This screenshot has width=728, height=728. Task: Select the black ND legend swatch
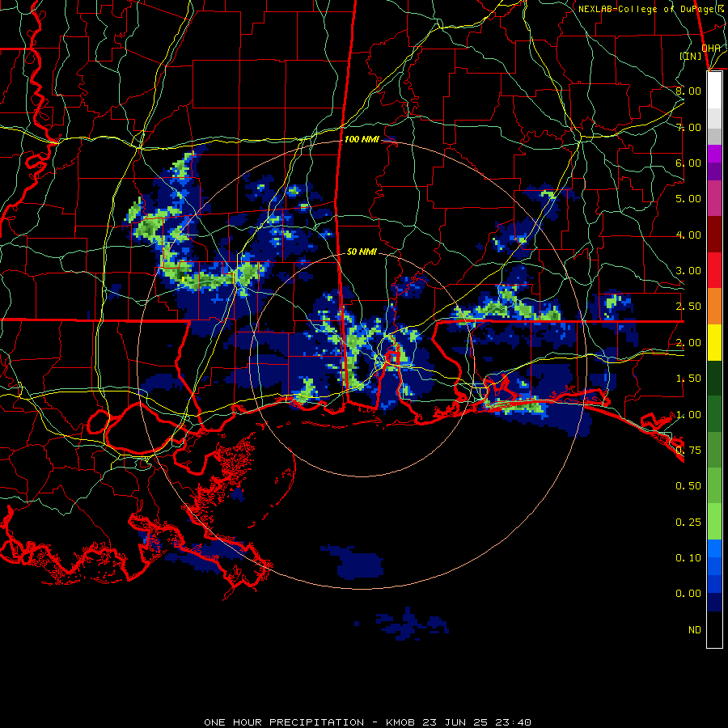[x=714, y=629]
